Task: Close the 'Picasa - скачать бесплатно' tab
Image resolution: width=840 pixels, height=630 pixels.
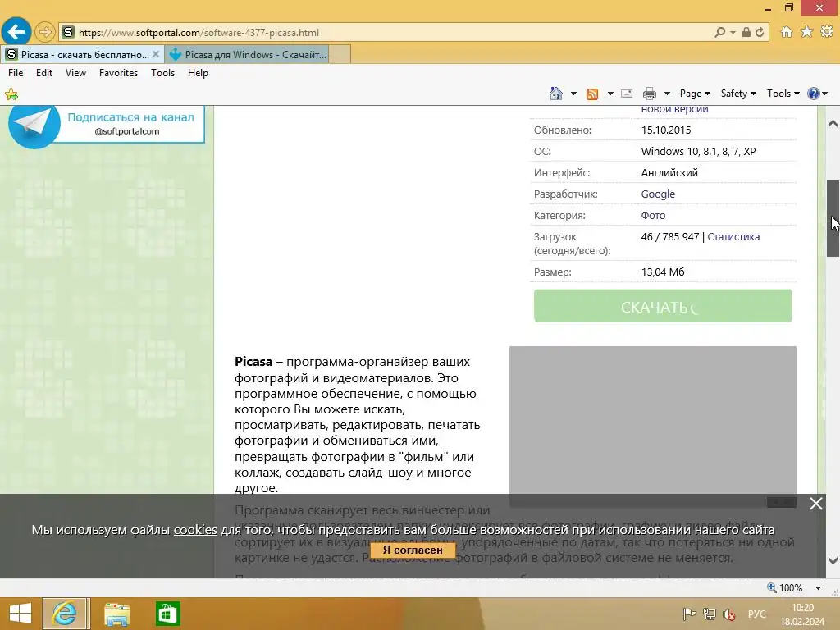Action: 156,54
